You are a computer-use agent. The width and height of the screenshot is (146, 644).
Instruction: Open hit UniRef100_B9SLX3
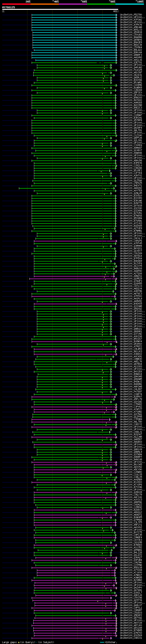click(131, 30)
